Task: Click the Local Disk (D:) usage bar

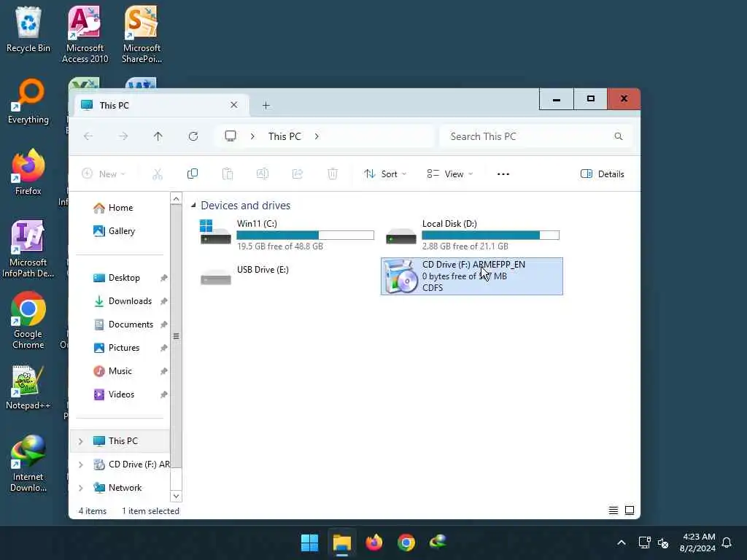Action: [x=491, y=236]
